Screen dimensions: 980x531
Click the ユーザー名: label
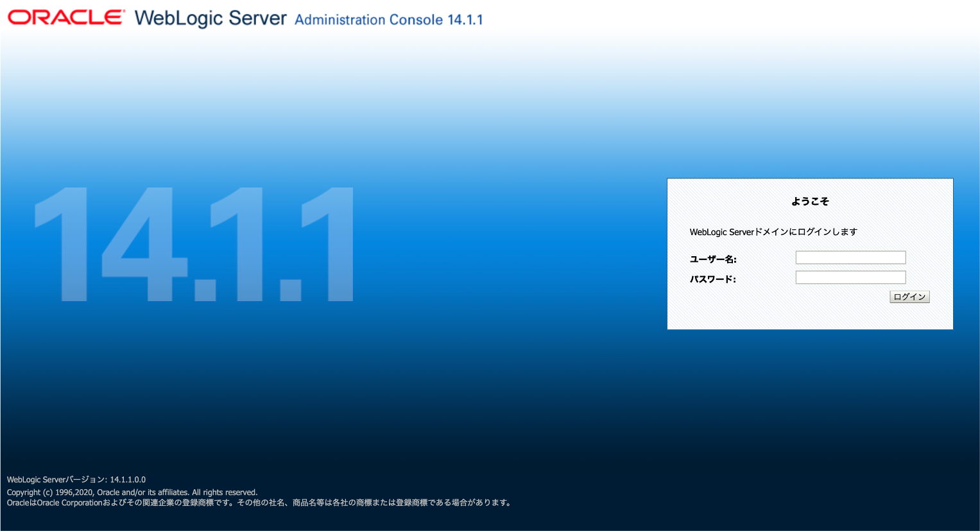click(x=713, y=259)
